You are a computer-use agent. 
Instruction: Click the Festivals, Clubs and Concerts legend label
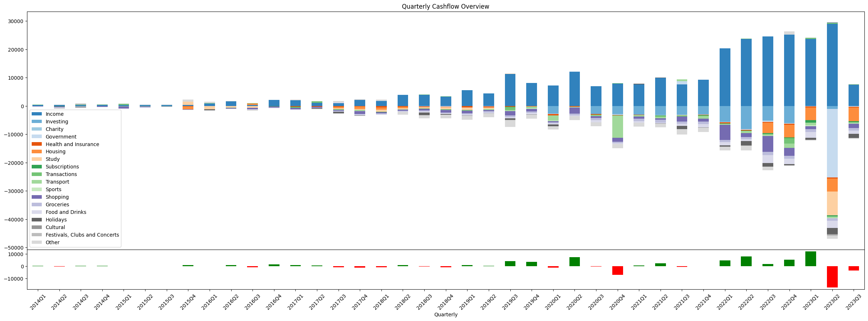[x=82, y=235]
